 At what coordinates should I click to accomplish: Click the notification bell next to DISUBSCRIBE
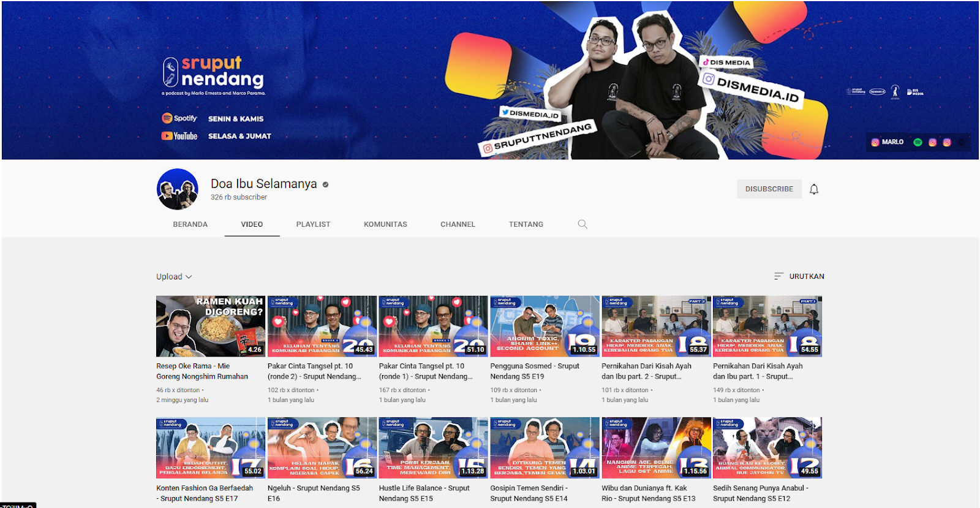814,189
